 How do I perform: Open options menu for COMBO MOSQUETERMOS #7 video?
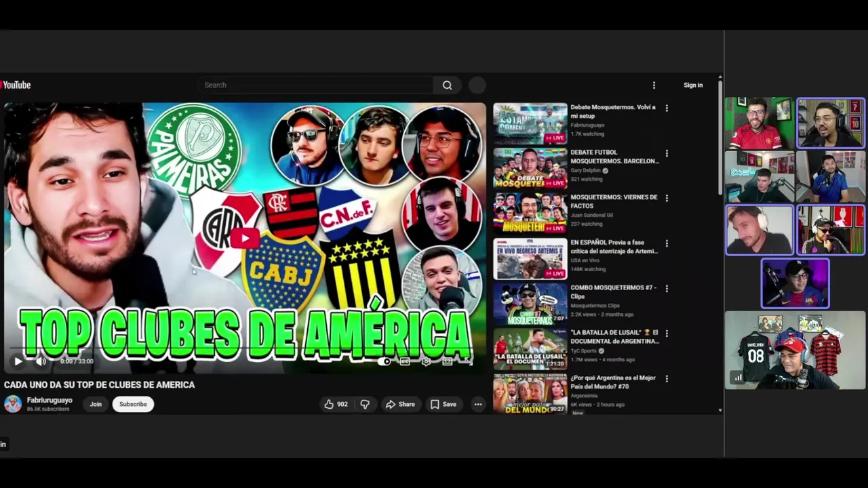click(x=667, y=288)
